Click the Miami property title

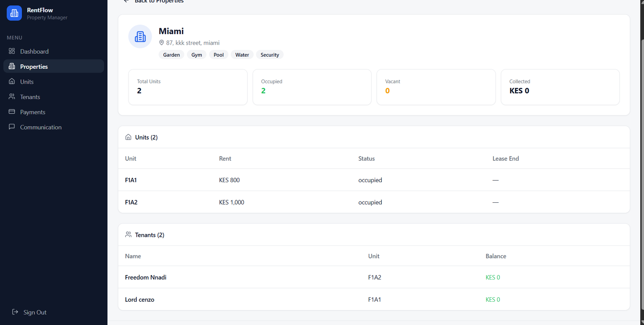pos(171,31)
